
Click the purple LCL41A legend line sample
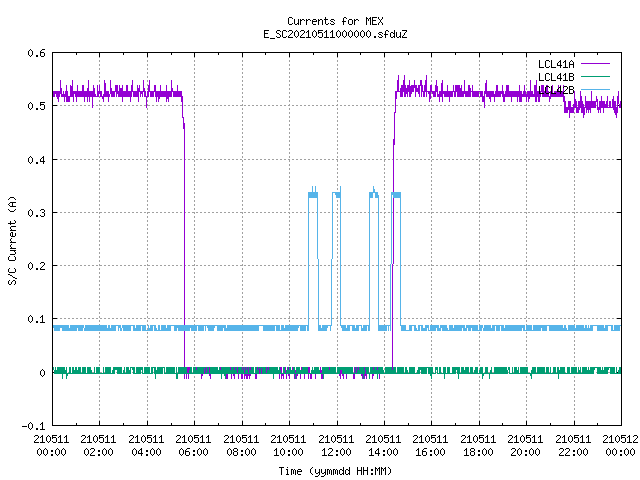pyautogui.click(x=595, y=64)
